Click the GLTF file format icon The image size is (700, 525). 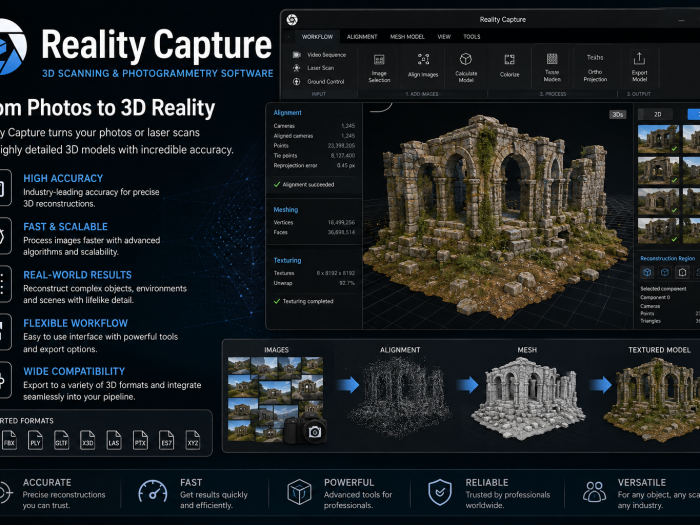pyautogui.click(x=61, y=440)
